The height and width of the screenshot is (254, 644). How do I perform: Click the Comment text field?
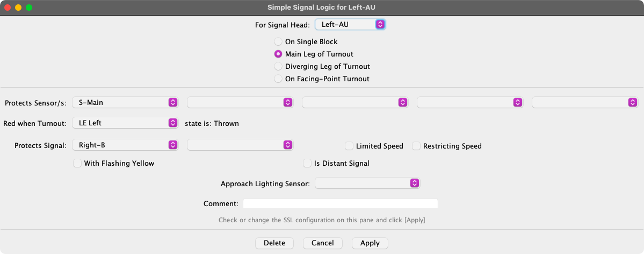tap(340, 204)
